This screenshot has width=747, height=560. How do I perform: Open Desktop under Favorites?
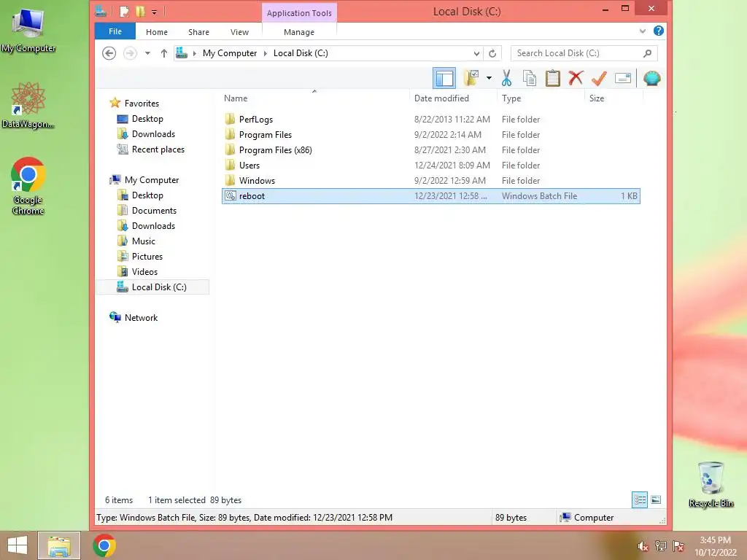147,119
